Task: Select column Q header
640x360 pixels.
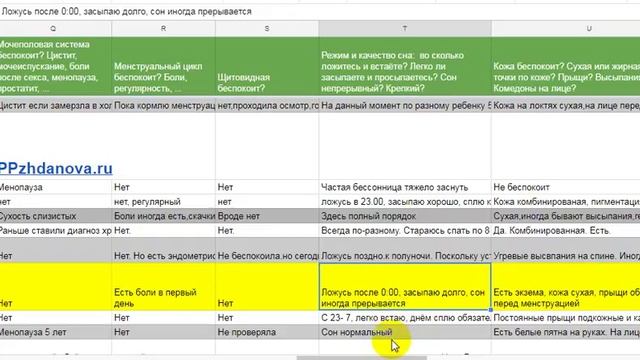Action: click(x=55, y=29)
